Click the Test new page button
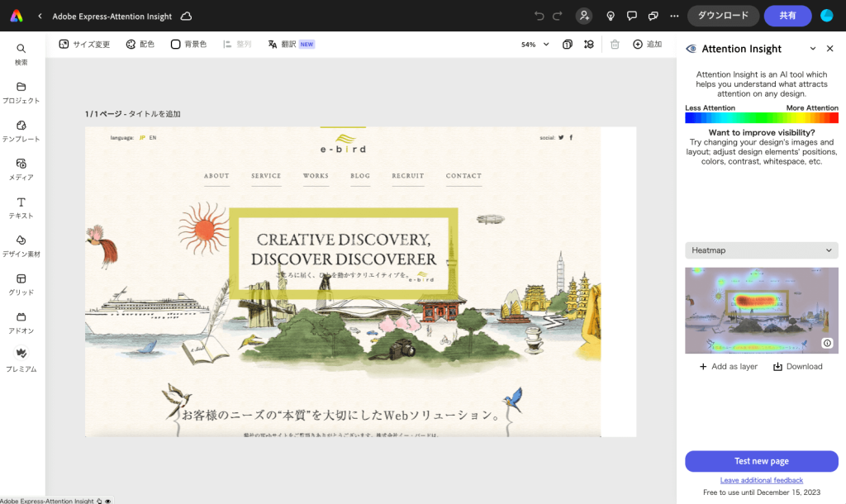The height and width of the screenshot is (504, 846). point(761,461)
